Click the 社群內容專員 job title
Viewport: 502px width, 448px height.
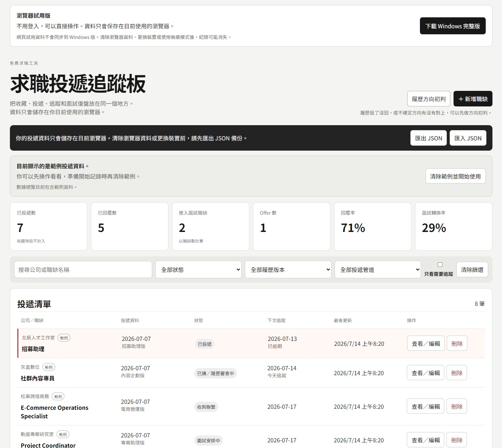tap(37, 378)
